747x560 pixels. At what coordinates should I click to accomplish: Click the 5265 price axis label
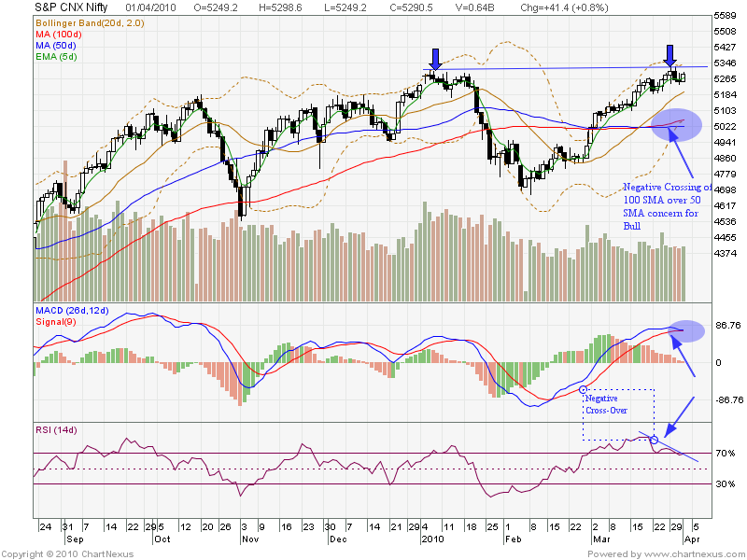click(x=726, y=79)
